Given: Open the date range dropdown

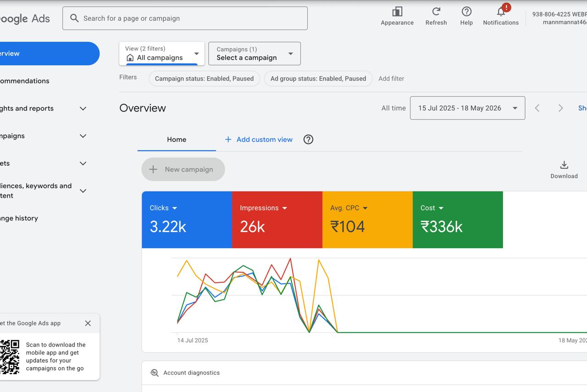Looking at the screenshot, I should 467,108.
